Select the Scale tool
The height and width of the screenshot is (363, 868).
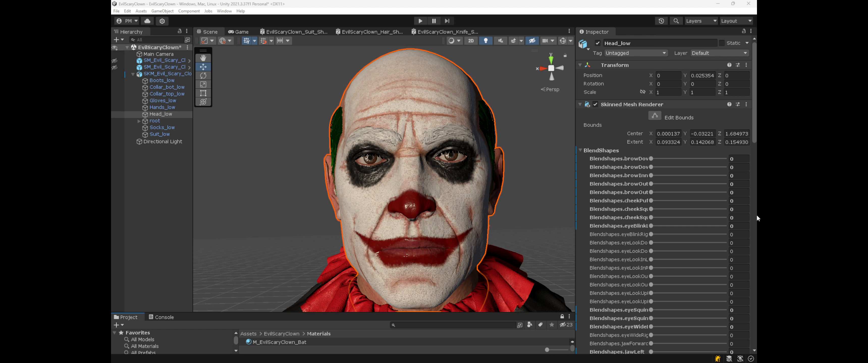click(203, 84)
